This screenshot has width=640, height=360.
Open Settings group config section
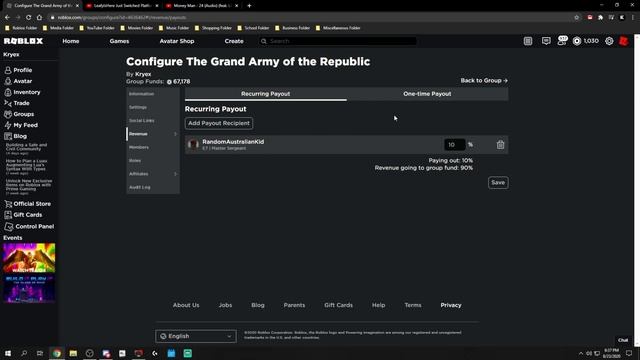tap(138, 107)
